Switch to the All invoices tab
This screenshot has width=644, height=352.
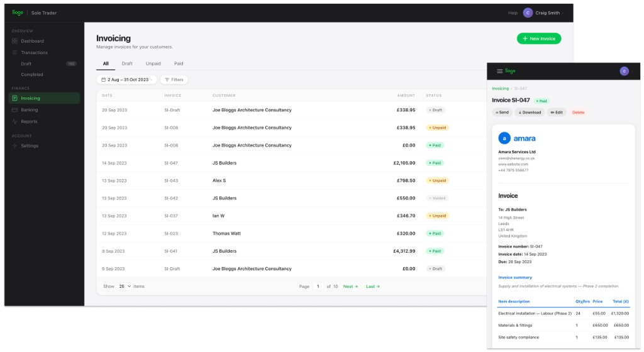pyautogui.click(x=106, y=63)
